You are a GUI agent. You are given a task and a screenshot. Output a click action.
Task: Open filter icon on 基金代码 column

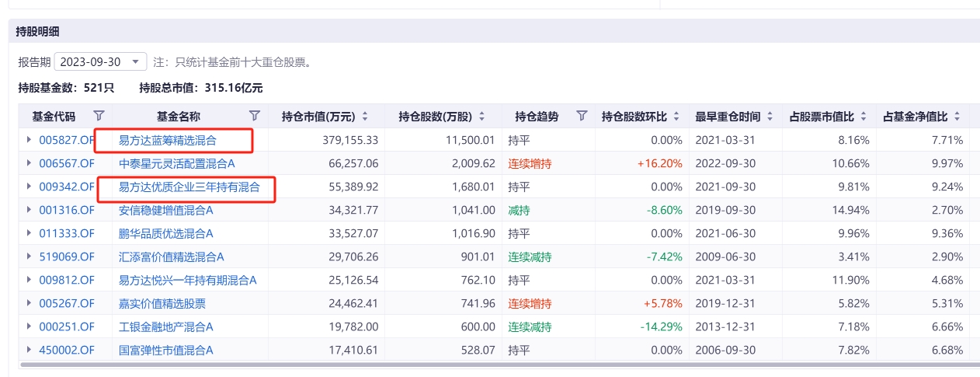point(99,117)
